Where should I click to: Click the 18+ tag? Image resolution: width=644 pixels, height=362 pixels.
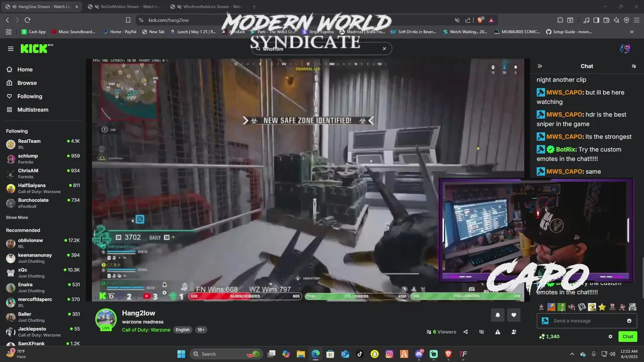[x=201, y=330]
